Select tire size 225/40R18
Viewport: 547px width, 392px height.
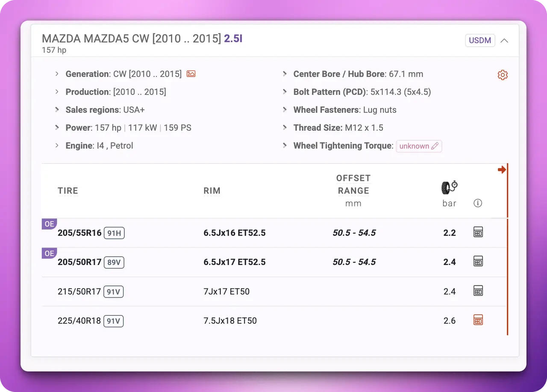79,321
